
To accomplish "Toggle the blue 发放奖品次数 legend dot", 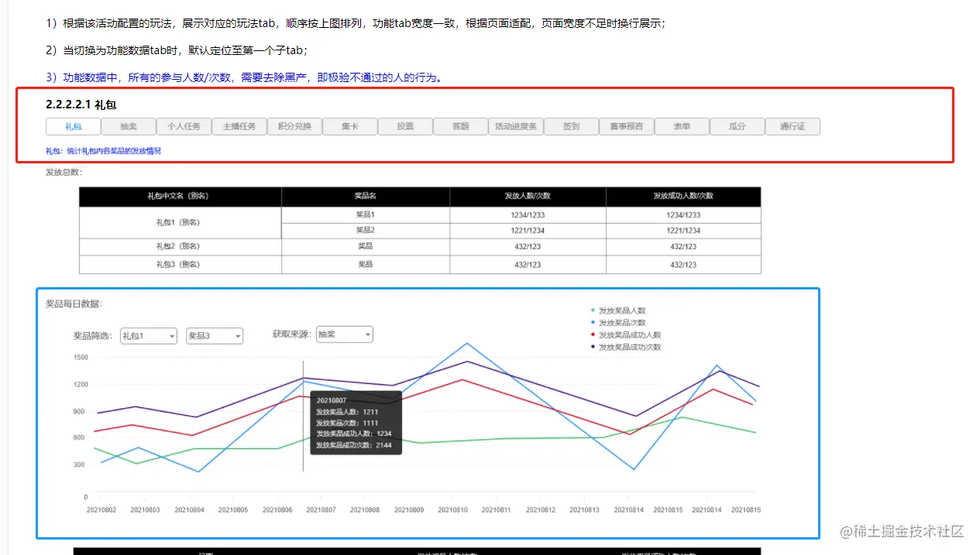I will pyautogui.click(x=593, y=323).
